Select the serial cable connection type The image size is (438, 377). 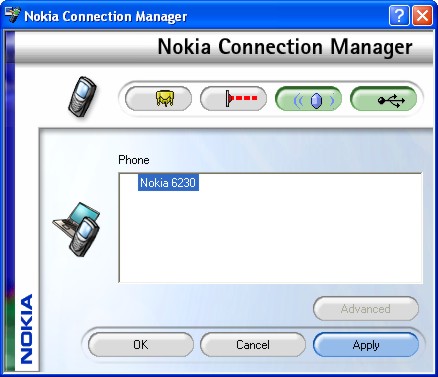point(158,99)
